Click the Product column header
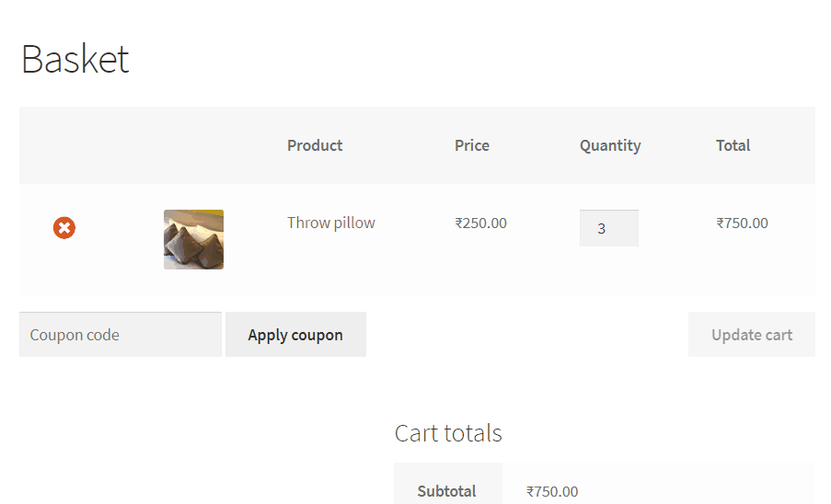This screenshot has width=831, height=504. 315,145
